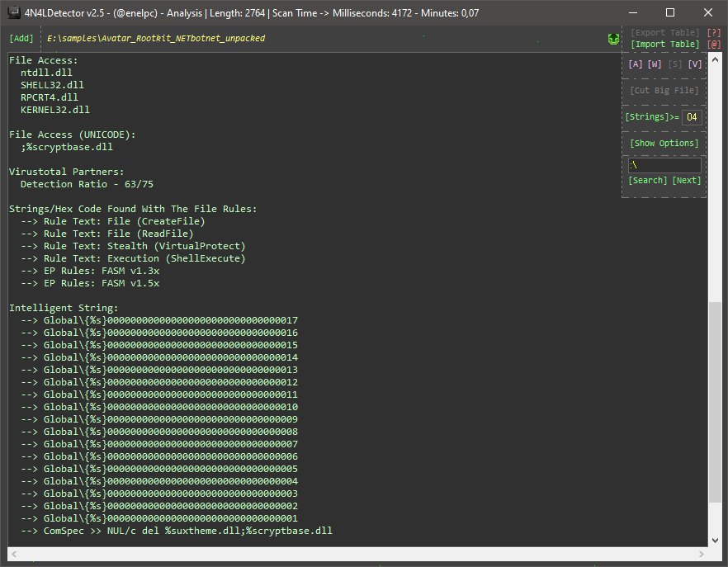This screenshot has width=728, height=567.
Task: Click the search text input field
Action: [664, 165]
